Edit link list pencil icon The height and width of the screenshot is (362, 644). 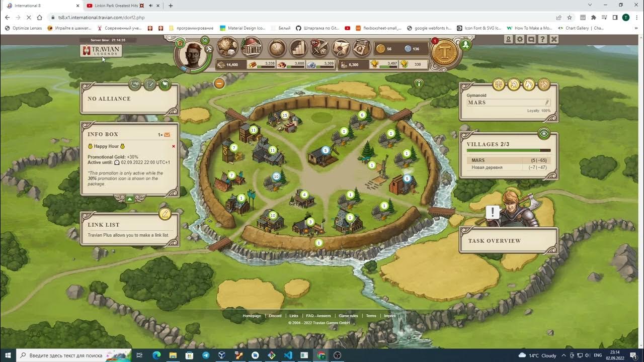click(x=165, y=214)
